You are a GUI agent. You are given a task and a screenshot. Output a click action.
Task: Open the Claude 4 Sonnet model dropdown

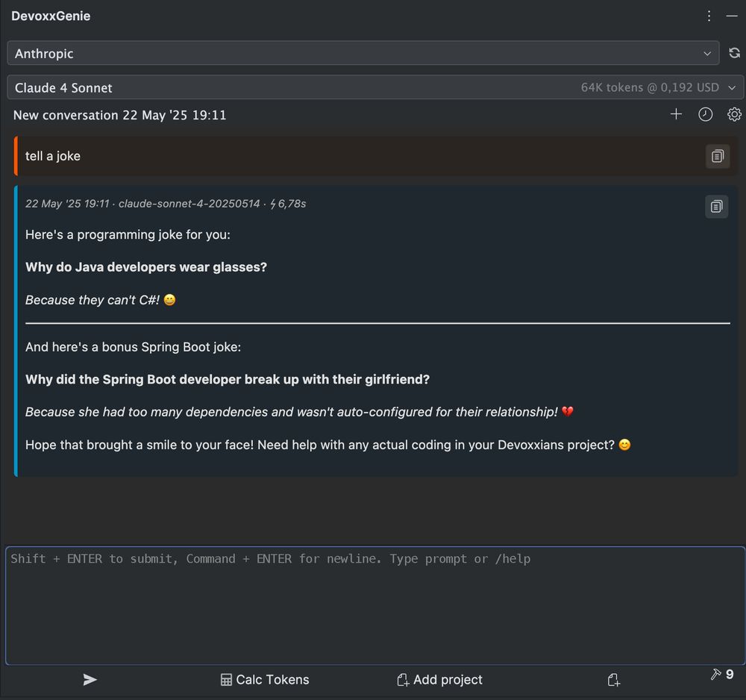tap(375, 87)
